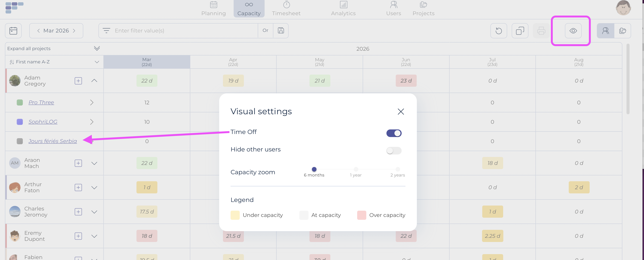Click the duplicate windows icon in toolbar

point(520,31)
